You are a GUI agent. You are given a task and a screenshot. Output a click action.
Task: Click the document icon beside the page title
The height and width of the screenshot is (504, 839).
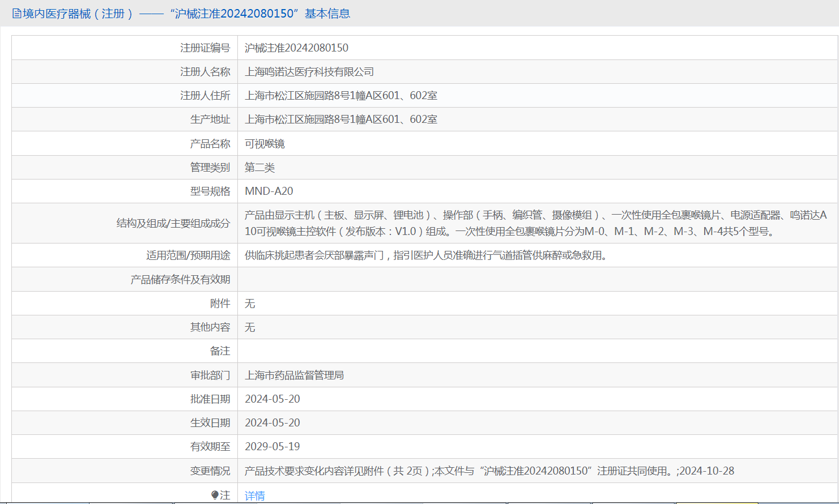tap(17, 14)
